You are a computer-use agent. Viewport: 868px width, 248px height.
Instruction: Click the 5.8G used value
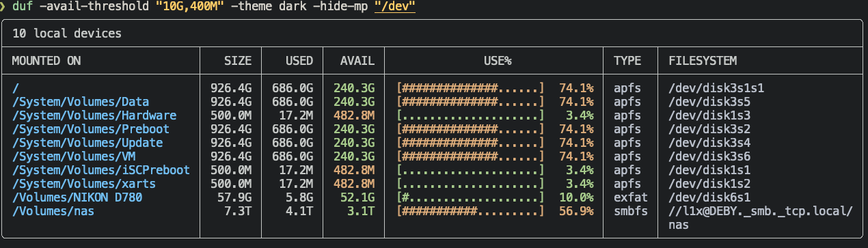click(299, 197)
